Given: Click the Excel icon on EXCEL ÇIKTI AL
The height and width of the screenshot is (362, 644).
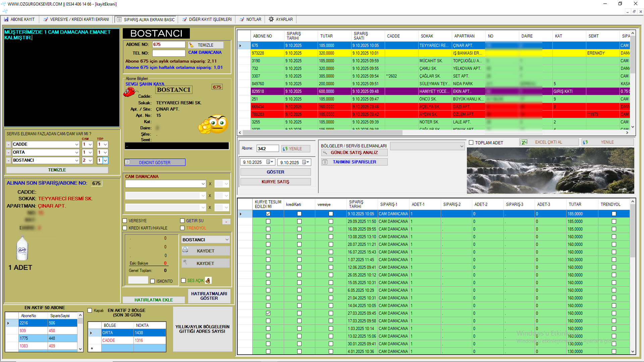Looking at the screenshot, I should coord(524,142).
